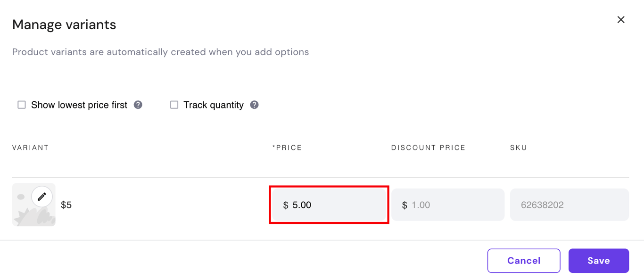Click the DISCOUNT PRICE column header
The image size is (644, 279).
428,148
